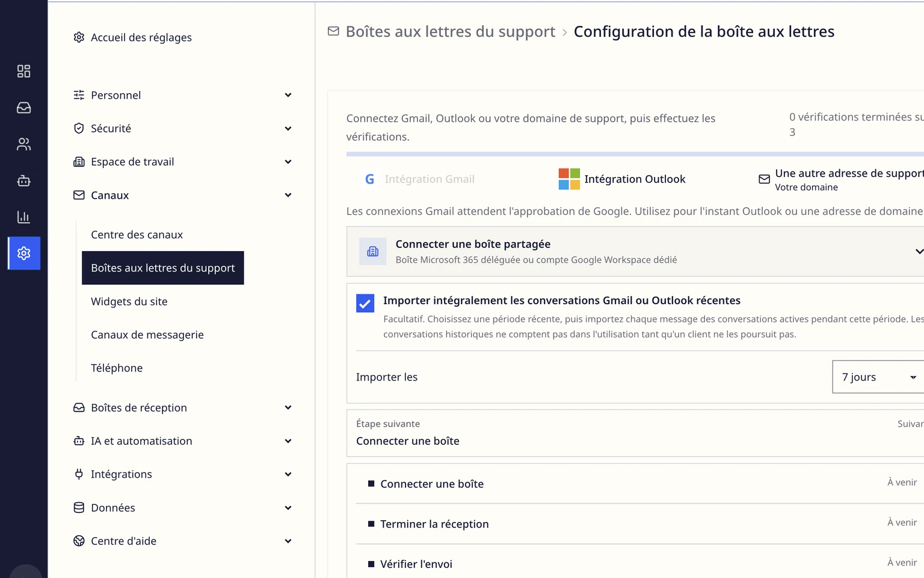
Task: Click the Boîtes aux lettres du support breadcrumb
Action: pos(451,31)
